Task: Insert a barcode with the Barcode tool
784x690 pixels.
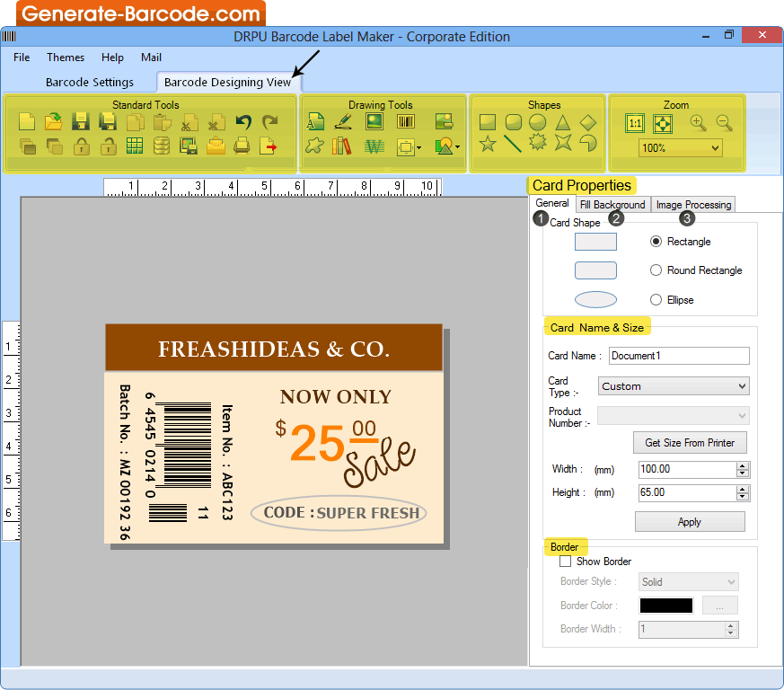Action: point(406,121)
